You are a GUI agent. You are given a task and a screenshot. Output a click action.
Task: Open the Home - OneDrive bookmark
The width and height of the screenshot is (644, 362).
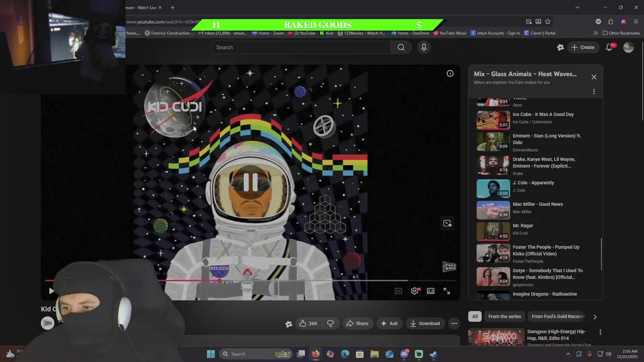pos(410,33)
